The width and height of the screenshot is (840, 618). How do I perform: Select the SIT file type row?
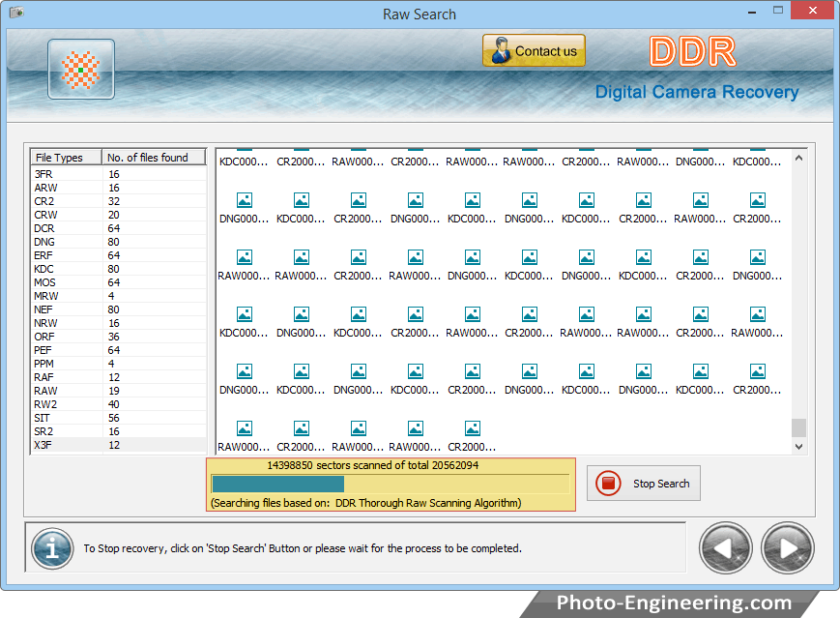click(118, 418)
